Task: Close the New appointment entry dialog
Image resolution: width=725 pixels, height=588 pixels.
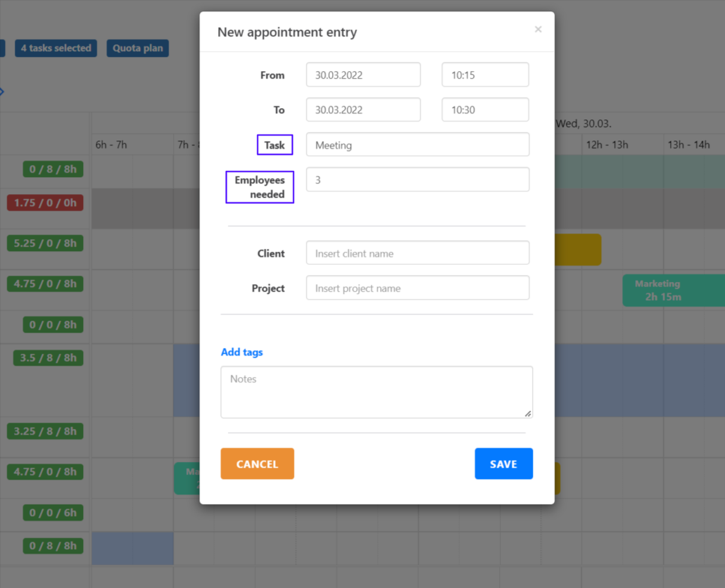Action: 538,30
